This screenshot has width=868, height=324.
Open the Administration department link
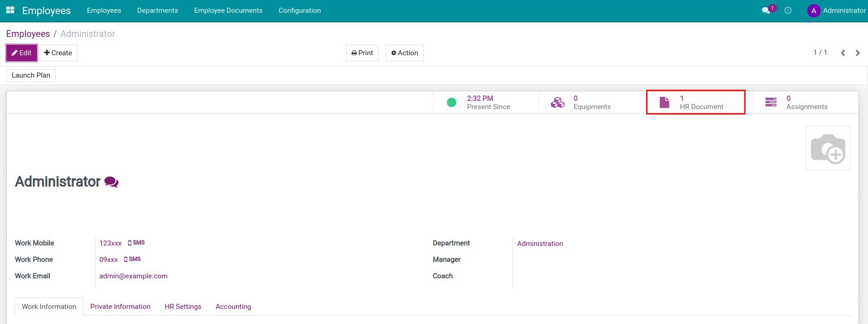pyautogui.click(x=540, y=244)
